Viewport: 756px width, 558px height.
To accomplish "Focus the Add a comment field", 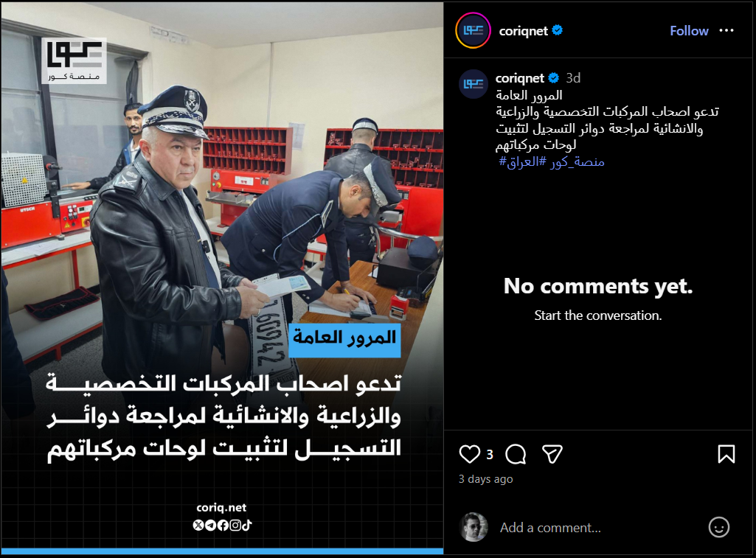I will (x=598, y=528).
